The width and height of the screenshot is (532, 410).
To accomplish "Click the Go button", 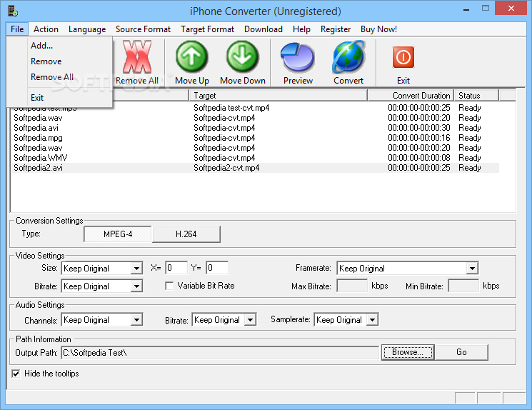I will 461,352.
